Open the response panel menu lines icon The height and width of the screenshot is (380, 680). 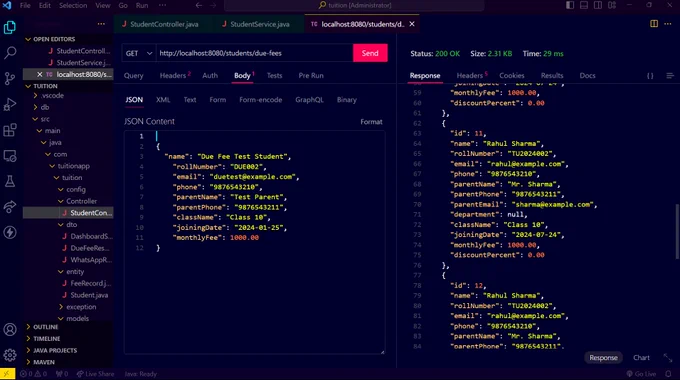tap(670, 75)
